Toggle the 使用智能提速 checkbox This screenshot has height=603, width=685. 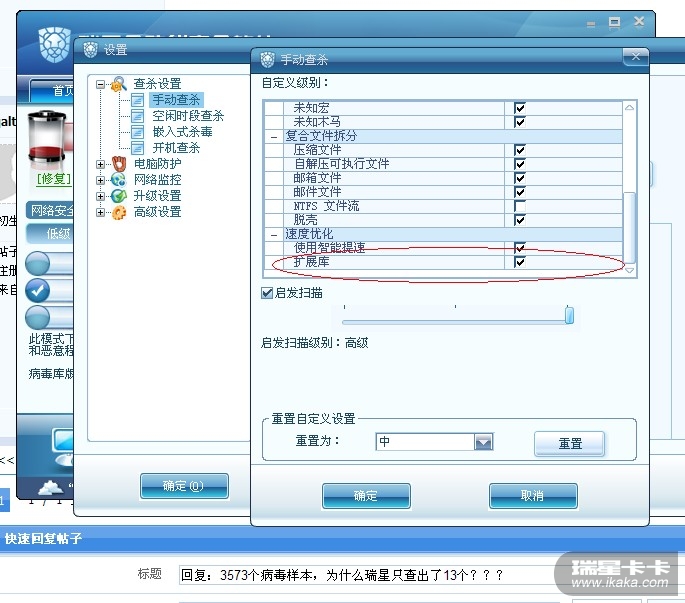(x=520, y=248)
